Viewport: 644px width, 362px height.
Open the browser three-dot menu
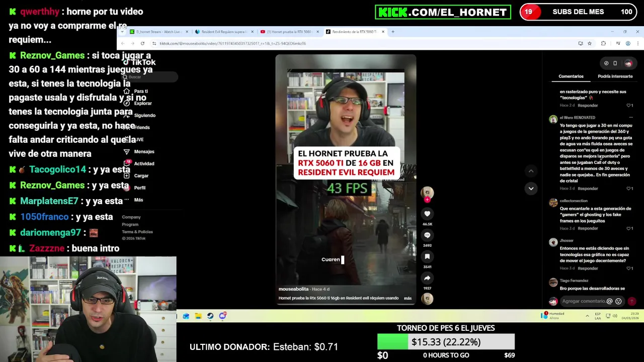[637, 43]
